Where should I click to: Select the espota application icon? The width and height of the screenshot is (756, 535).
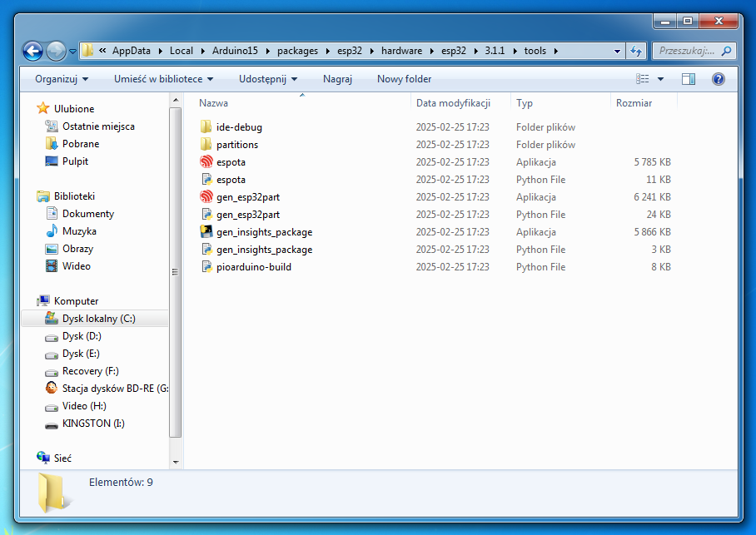(x=206, y=161)
